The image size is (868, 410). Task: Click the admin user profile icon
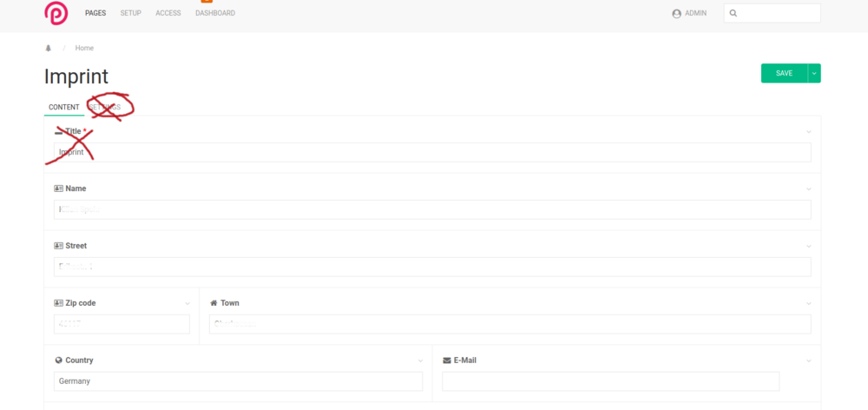coord(677,13)
